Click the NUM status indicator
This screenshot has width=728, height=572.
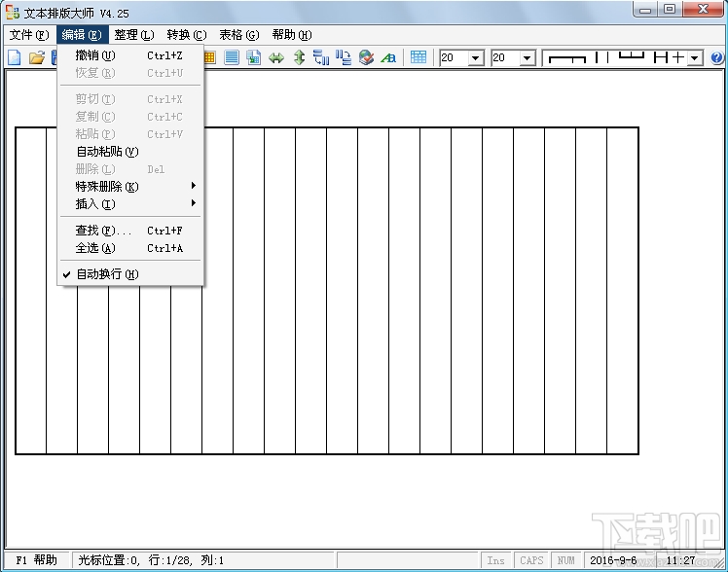point(566,560)
